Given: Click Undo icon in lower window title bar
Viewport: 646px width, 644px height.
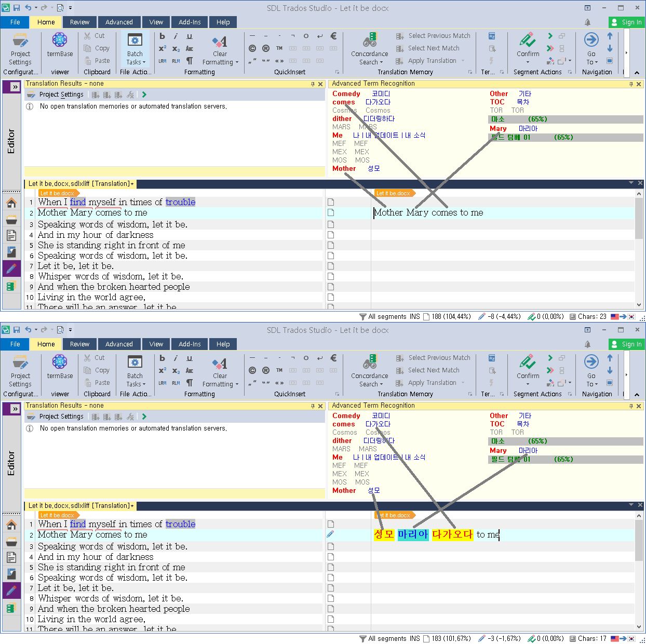Looking at the screenshot, I should point(28,330).
